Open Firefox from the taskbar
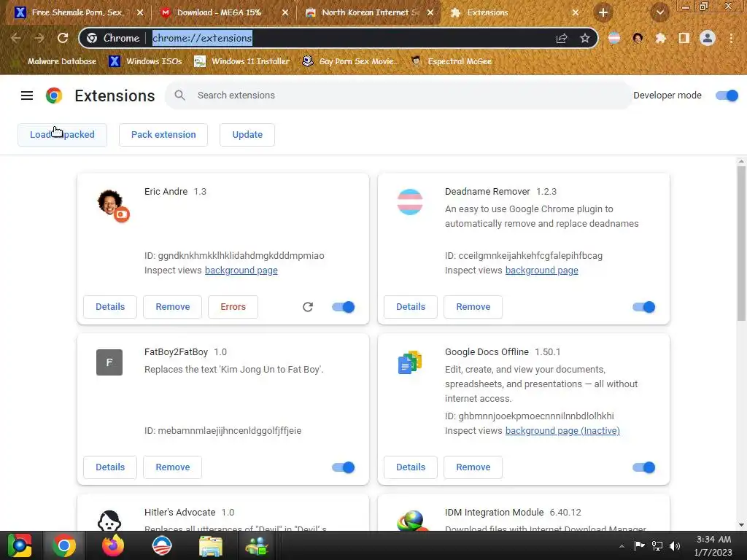Viewport: 747px width, 560px height. (x=113, y=545)
